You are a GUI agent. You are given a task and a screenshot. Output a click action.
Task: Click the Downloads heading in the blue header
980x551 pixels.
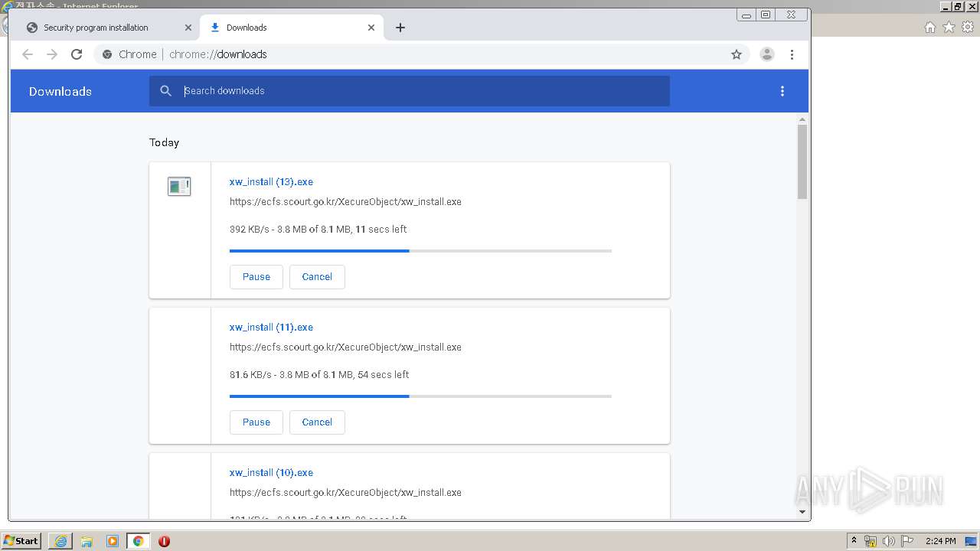pos(60,91)
